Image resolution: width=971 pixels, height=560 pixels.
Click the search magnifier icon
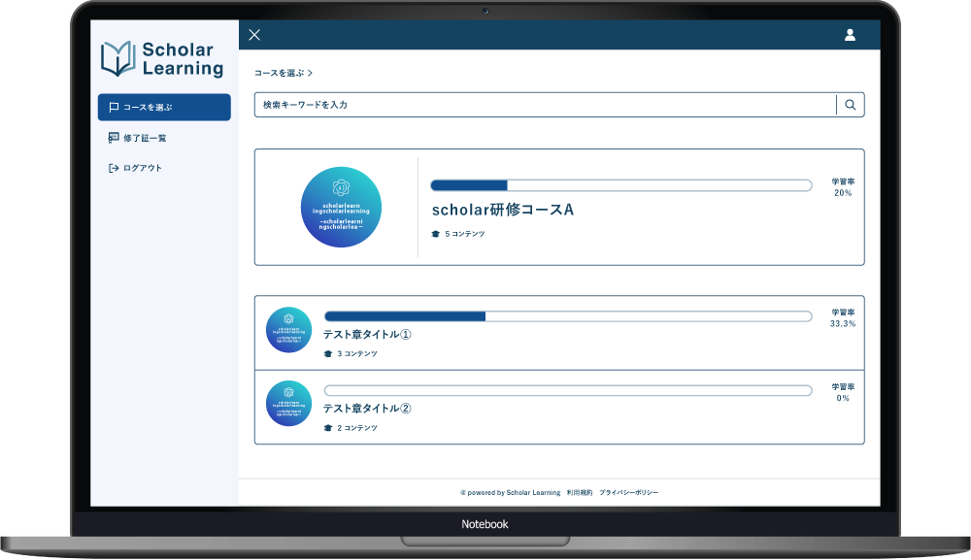coord(851,105)
